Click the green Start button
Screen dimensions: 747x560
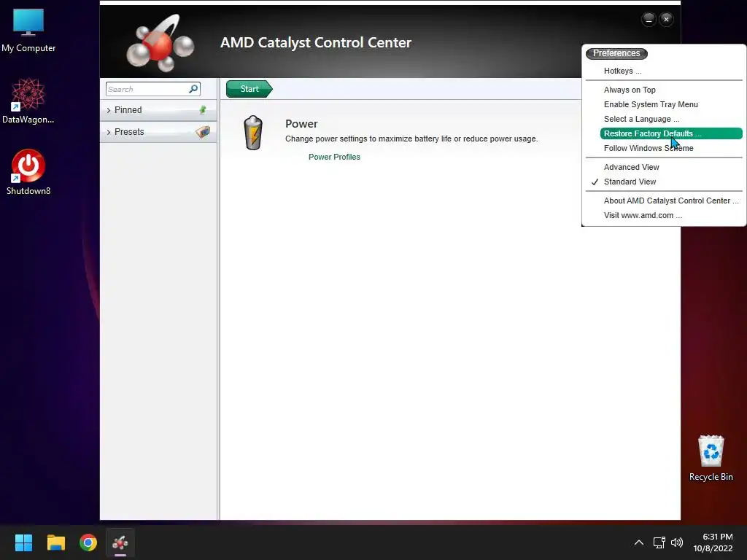pyautogui.click(x=249, y=89)
